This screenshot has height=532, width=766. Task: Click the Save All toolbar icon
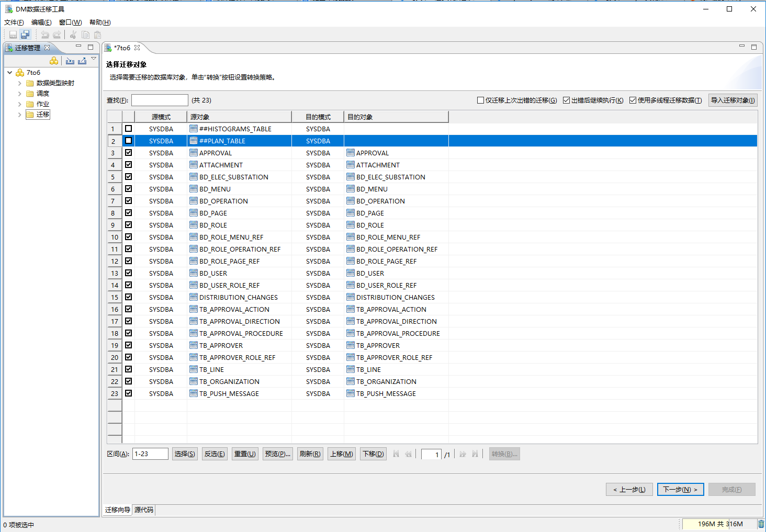click(x=25, y=35)
